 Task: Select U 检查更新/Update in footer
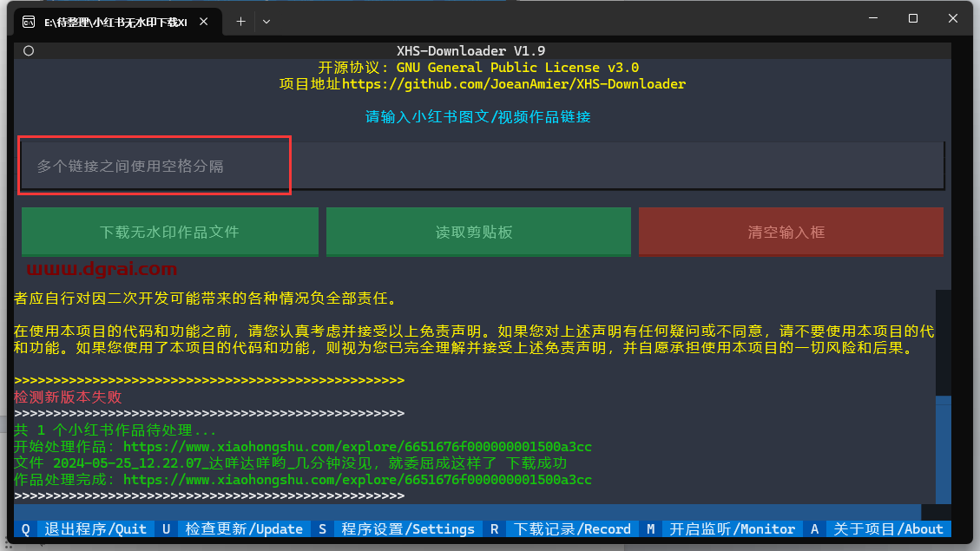pos(233,529)
